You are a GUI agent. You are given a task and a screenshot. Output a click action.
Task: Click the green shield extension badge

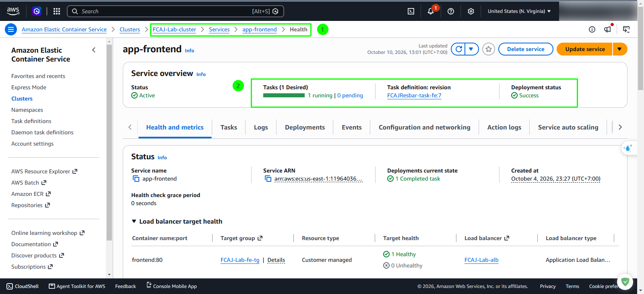(625, 282)
